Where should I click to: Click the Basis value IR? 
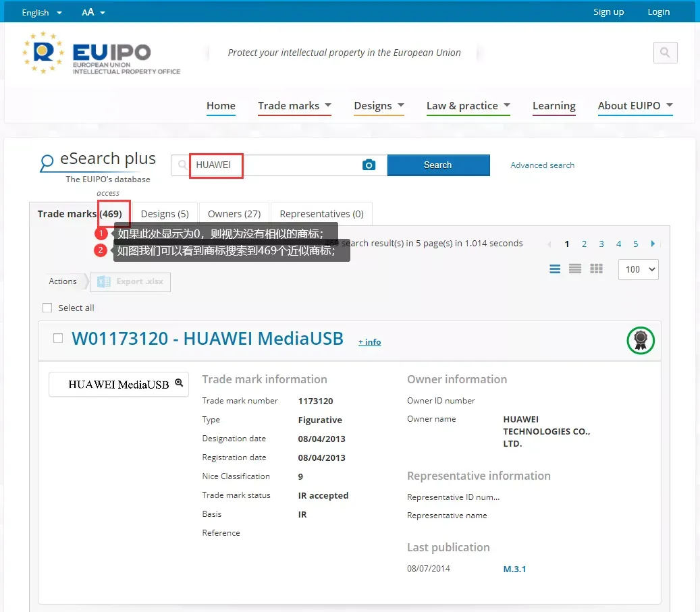(x=302, y=515)
